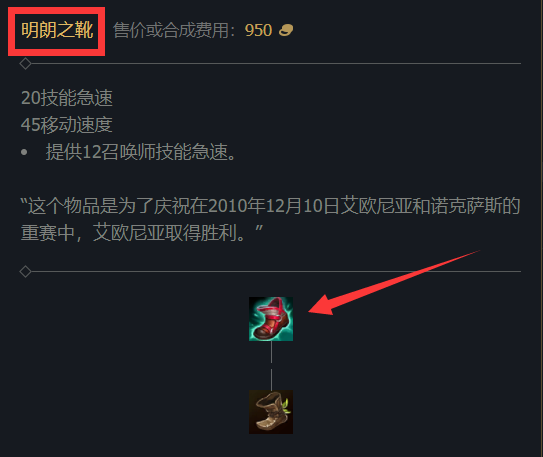
Task: Click the 20技能急速 stat line
Action: [x=67, y=98]
